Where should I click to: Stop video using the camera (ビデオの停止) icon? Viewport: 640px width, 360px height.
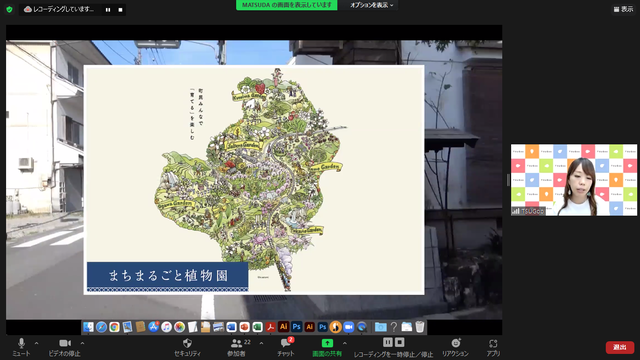65,343
